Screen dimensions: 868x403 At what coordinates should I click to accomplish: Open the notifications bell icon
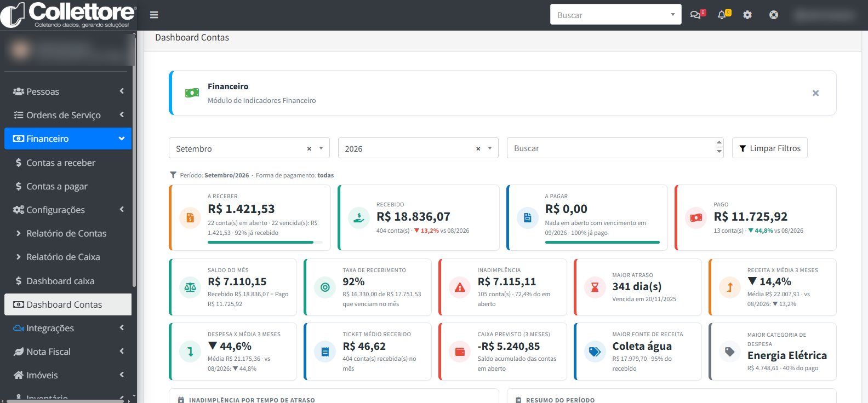(x=722, y=15)
